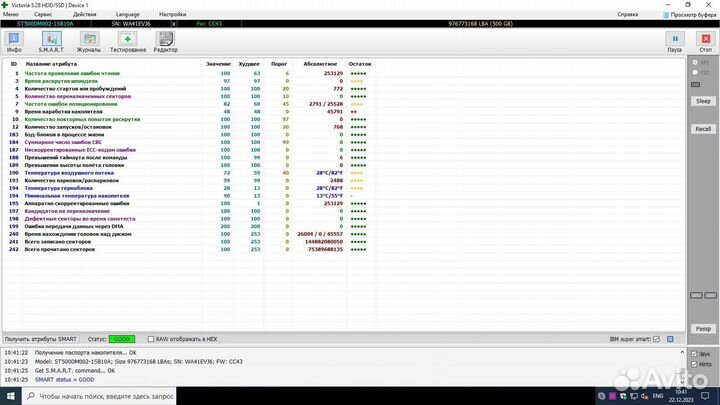
Task: Select row 'Количество переназначенных секторов'
Action: (x=189, y=96)
